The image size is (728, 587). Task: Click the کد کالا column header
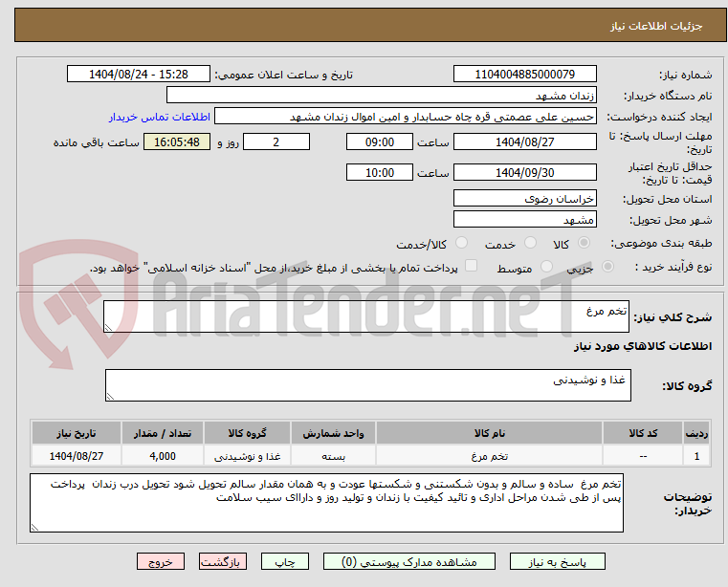point(643,433)
